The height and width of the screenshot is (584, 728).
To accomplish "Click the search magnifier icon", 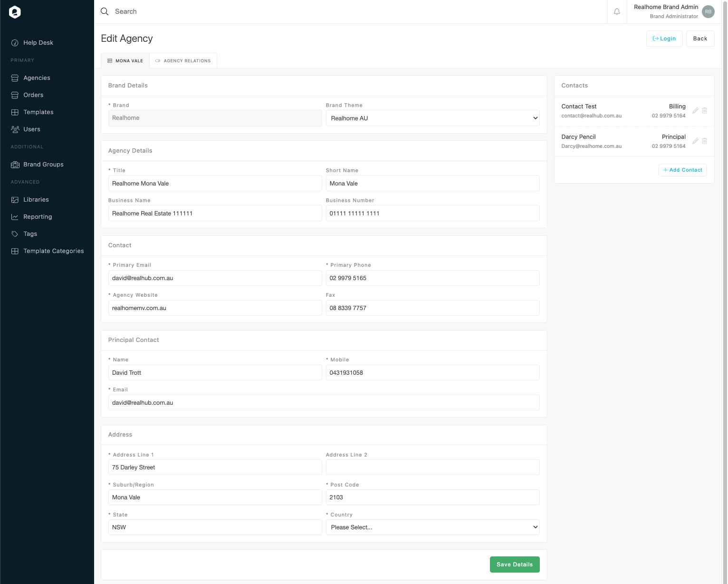I will (105, 11).
